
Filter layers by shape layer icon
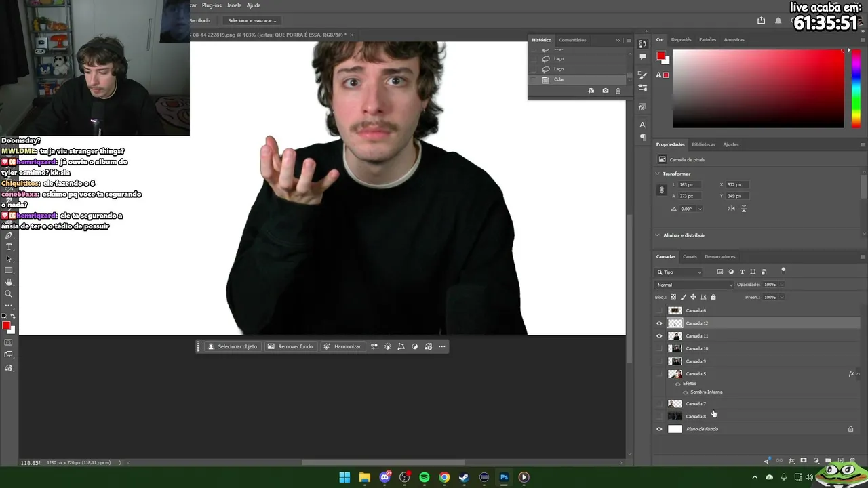coord(753,272)
